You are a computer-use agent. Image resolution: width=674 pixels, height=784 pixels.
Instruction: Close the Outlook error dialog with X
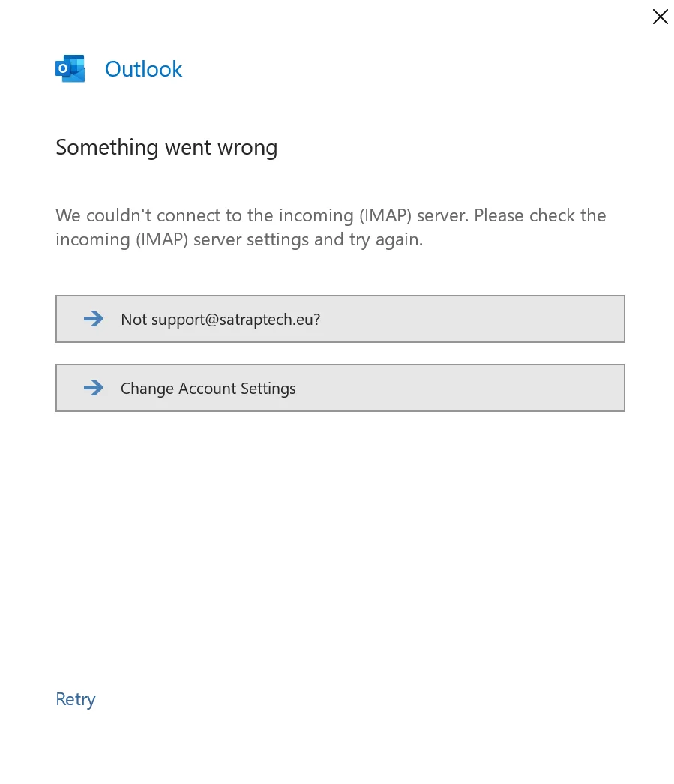point(660,17)
